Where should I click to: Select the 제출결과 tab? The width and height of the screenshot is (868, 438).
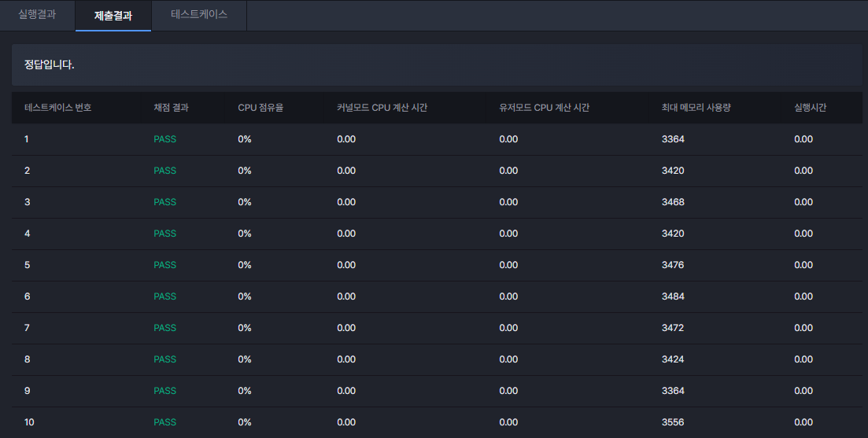[113, 16]
